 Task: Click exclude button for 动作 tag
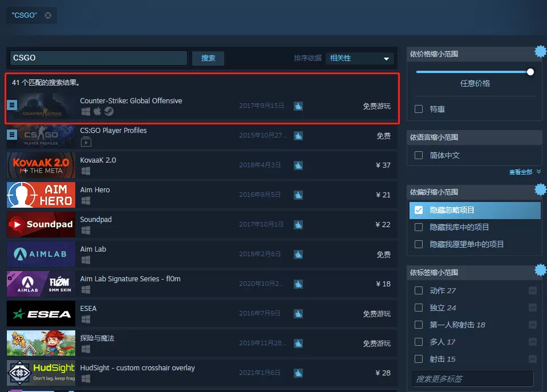(533, 290)
